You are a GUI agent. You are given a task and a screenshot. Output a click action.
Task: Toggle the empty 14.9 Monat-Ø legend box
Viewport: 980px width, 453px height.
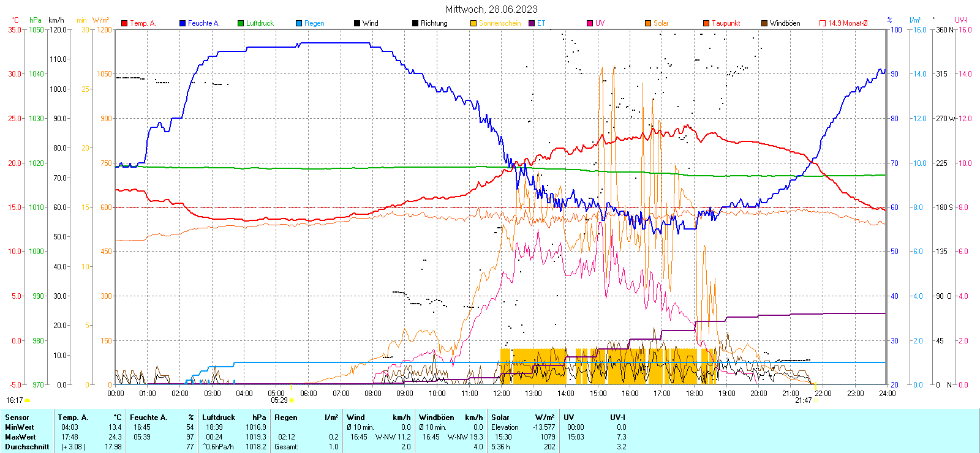tap(823, 23)
